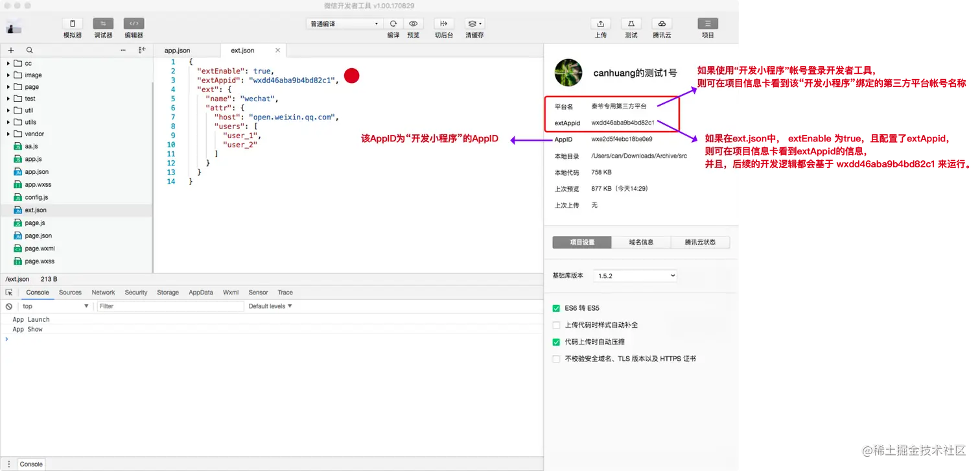Screen dimensions: 980x471
Task: Select the ext.json file in tree
Action: (x=76, y=210)
